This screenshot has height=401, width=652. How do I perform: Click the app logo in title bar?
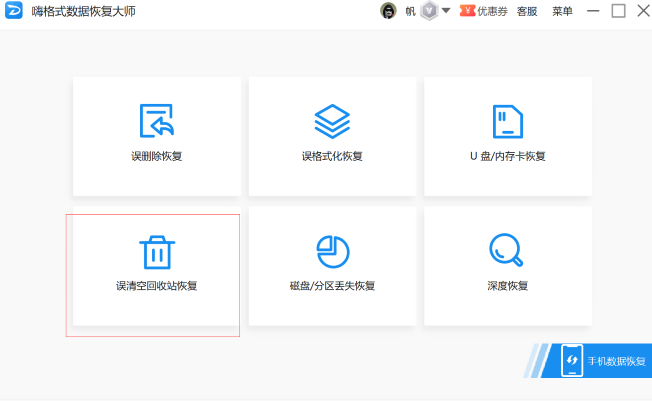point(14,11)
